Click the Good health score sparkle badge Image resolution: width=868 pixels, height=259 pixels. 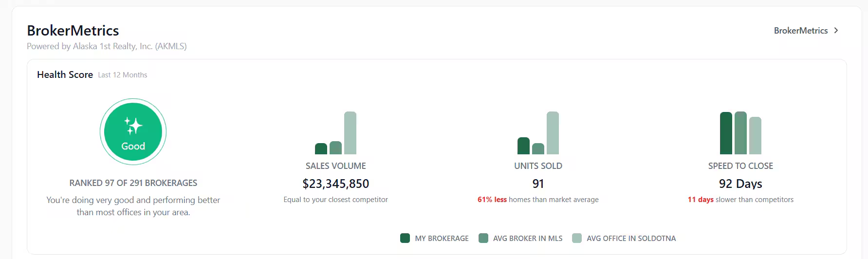(133, 132)
